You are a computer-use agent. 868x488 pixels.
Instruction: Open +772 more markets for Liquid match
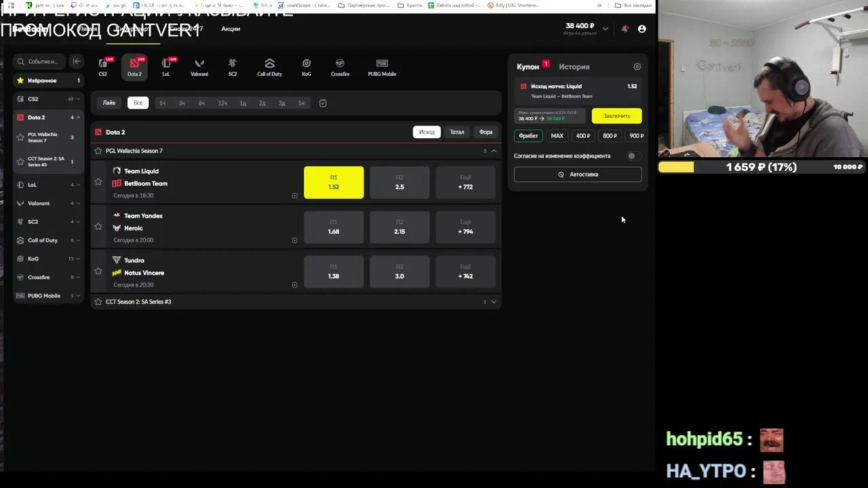coord(465,182)
